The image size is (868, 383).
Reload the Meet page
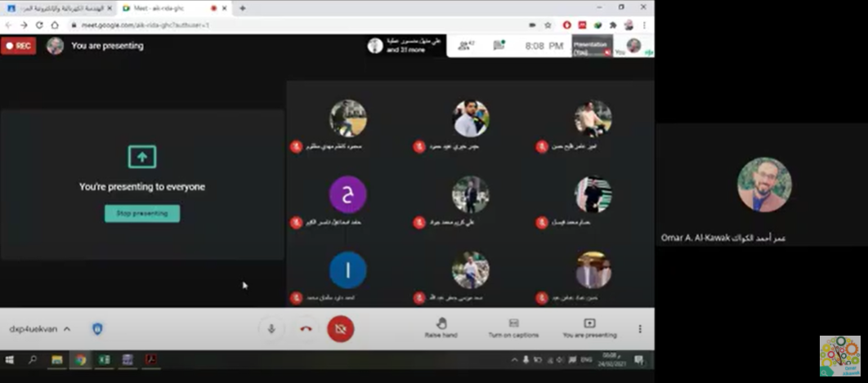39,25
